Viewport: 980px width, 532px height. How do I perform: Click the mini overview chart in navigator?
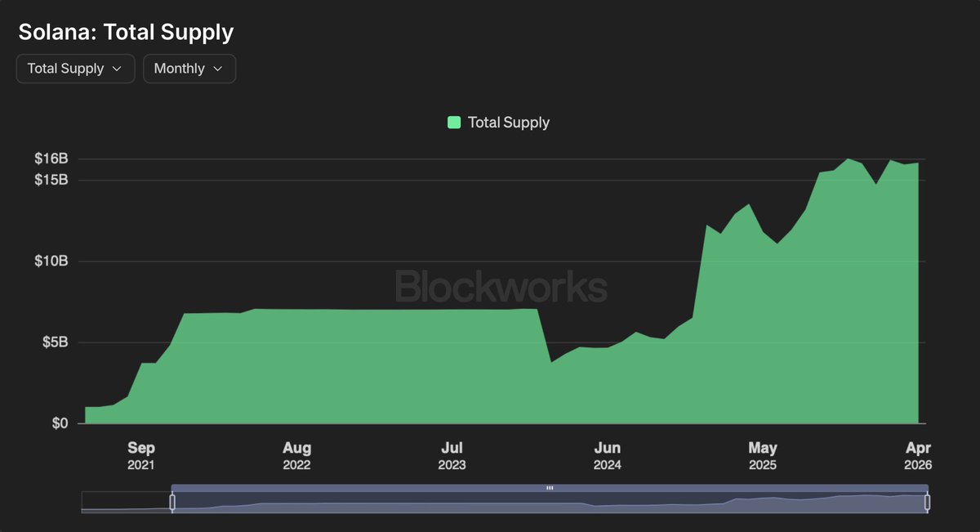505,503
